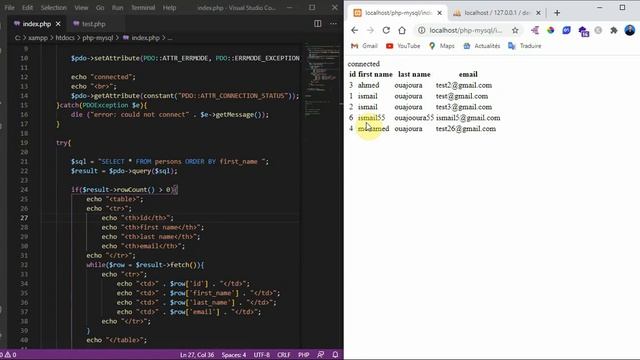Click the blue square extension icon
This screenshot has width=640, height=360.
pyautogui.click(x=567, y=30)
